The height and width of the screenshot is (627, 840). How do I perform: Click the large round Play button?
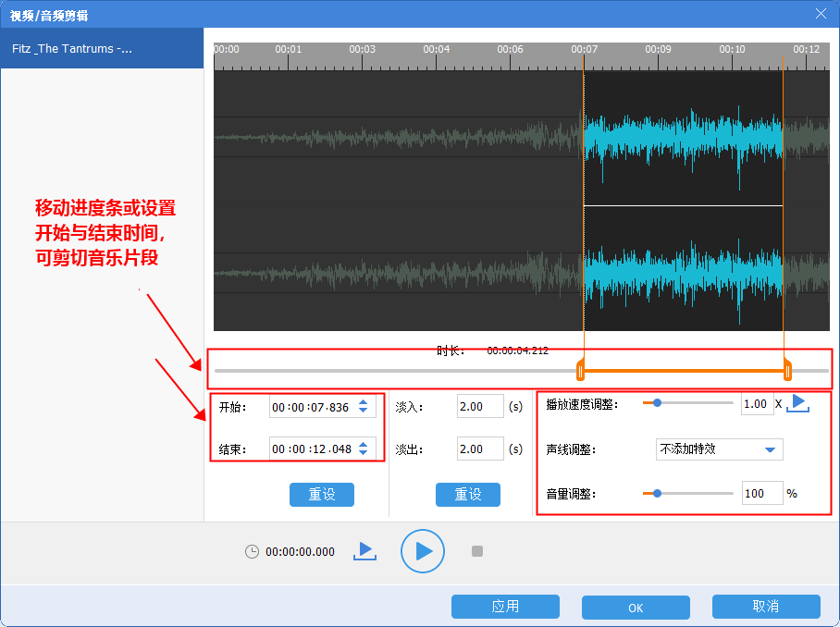pyautogui.click(x=423, y=551)
